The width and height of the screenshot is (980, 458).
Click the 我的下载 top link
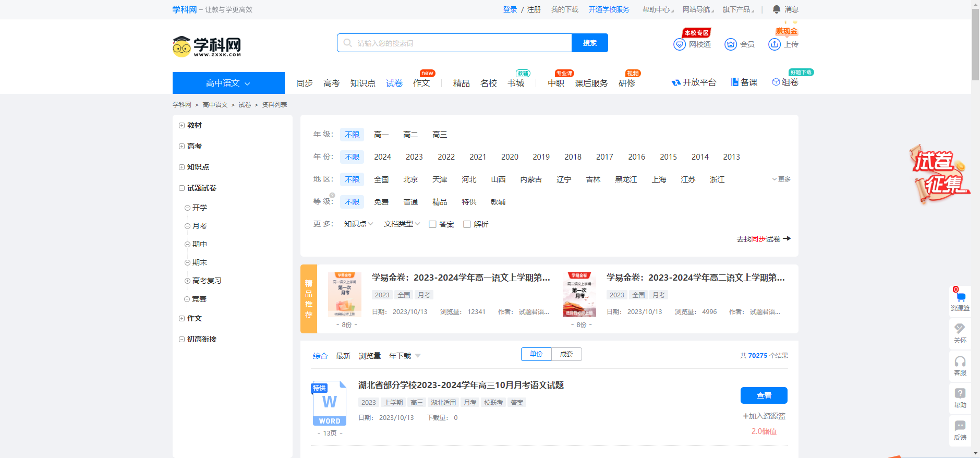(x=565, y=9)
